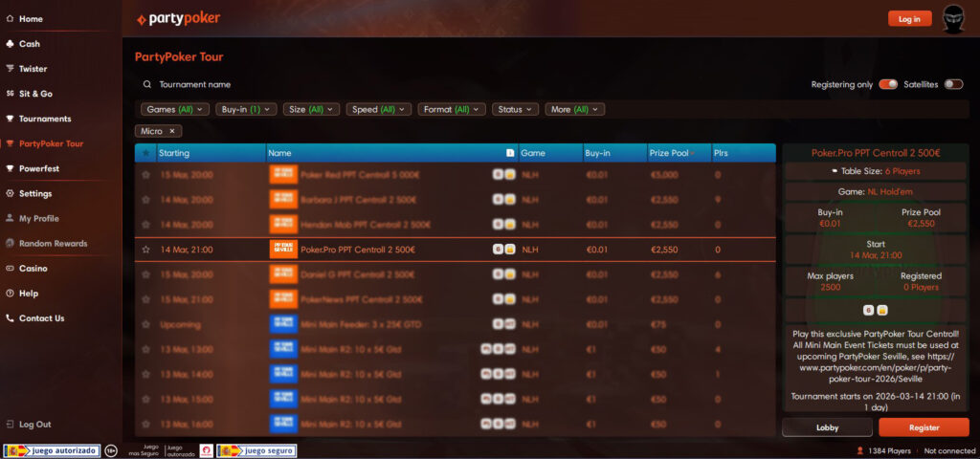
Task: Click the 6-max badge in Poker.Pro row
Action: coord(498,250)
